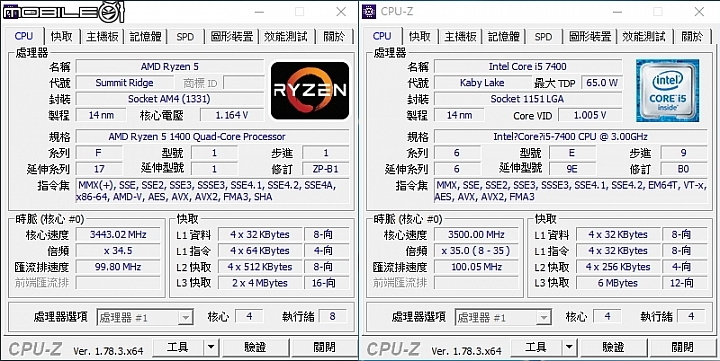
Task: Open 快取 tab in the right Intel window
Action: click(420, 36)
